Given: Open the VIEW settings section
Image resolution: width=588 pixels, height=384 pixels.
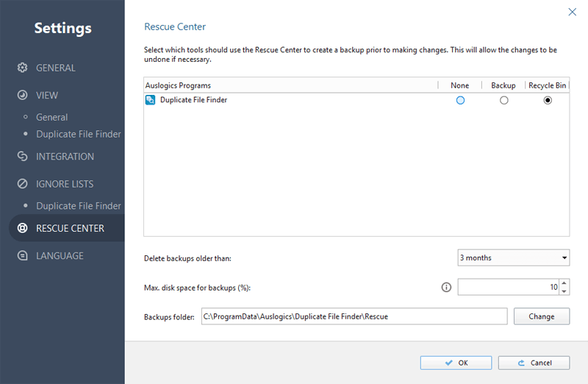Looking at the screenshot, I should pos(47,96).
